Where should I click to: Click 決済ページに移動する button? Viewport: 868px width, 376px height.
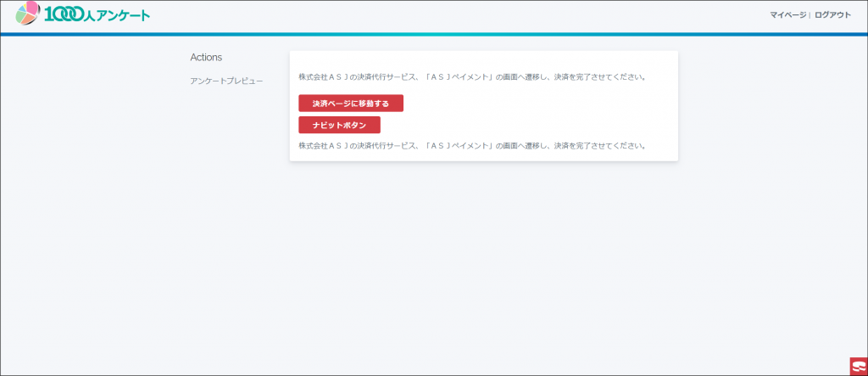coord(351,104)
